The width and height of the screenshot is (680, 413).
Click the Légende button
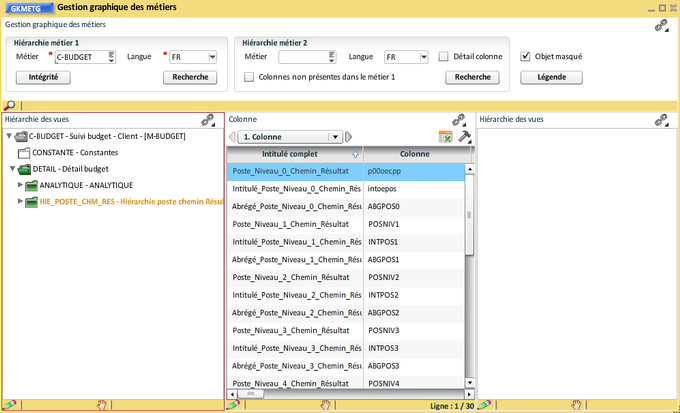(551, 77)
